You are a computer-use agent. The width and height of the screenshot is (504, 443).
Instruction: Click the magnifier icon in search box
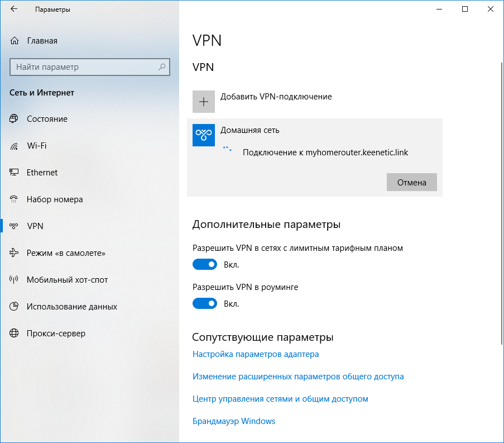(162, 67)
